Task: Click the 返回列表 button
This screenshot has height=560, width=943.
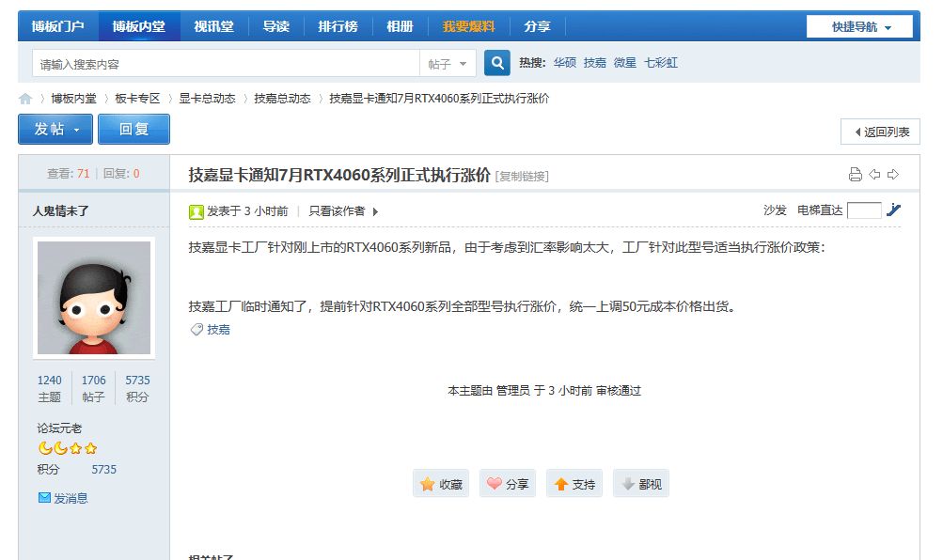Action: [880, 132]
